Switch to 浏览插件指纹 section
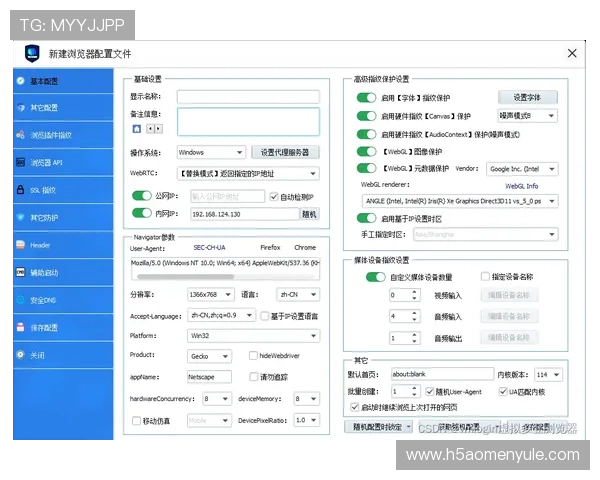This screenshot has width=600, height=480. point(63,135)
